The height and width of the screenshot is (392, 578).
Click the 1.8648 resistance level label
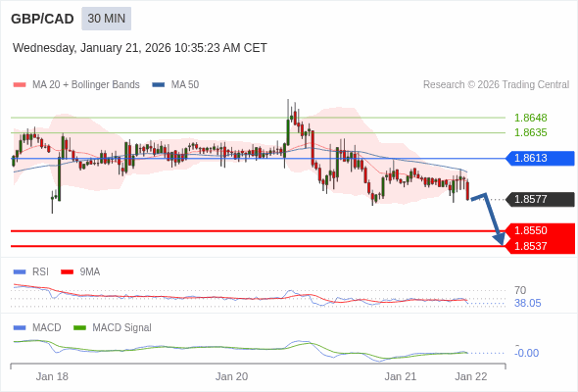pos(530,118)
